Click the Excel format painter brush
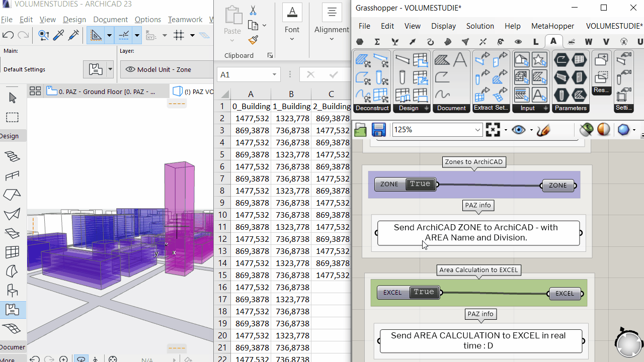 (253, 40)
